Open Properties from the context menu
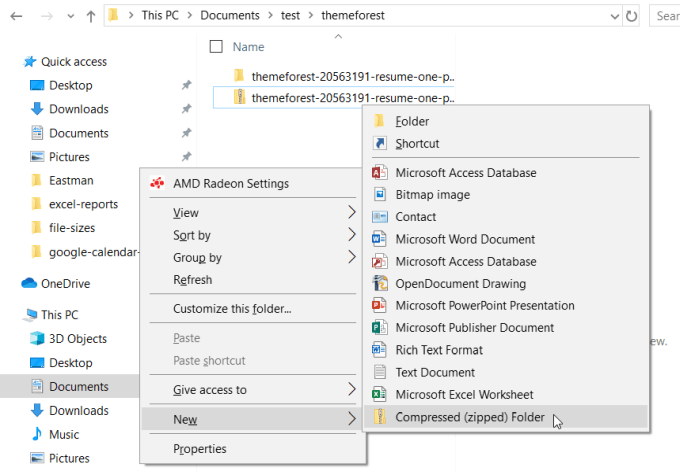 253,449
